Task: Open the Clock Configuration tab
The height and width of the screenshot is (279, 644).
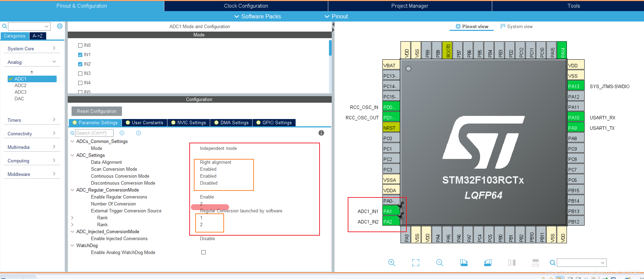Action: 246,6
